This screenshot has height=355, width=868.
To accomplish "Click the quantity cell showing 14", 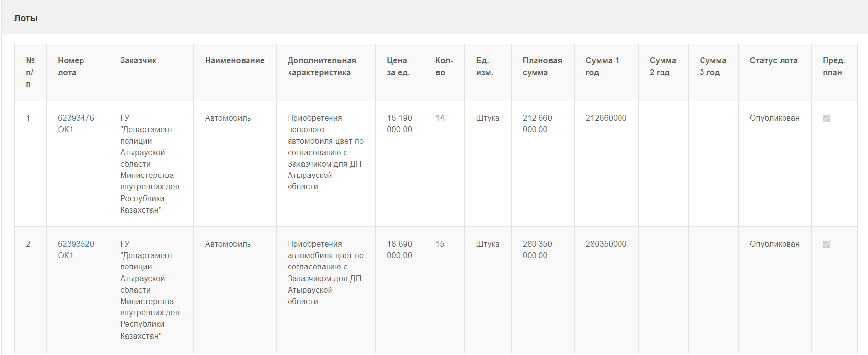I will tap(440, 118).
